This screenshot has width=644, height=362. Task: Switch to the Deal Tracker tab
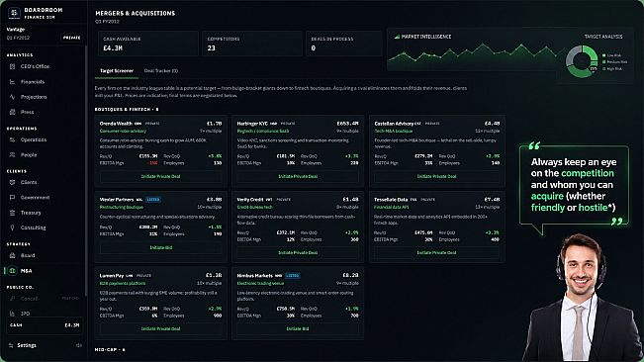pyautogui.click(x=161, y=70)
